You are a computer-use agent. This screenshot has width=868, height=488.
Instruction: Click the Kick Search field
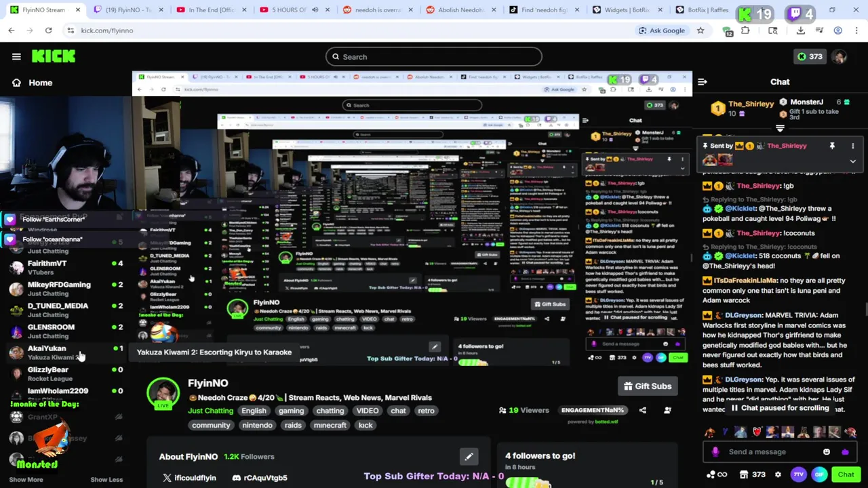(434, 57)
